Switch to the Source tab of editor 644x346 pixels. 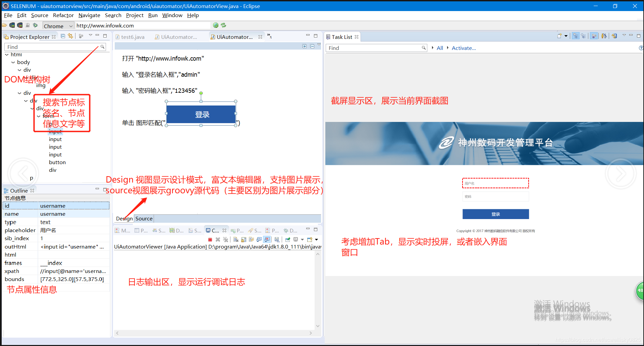tap(144, 219)
